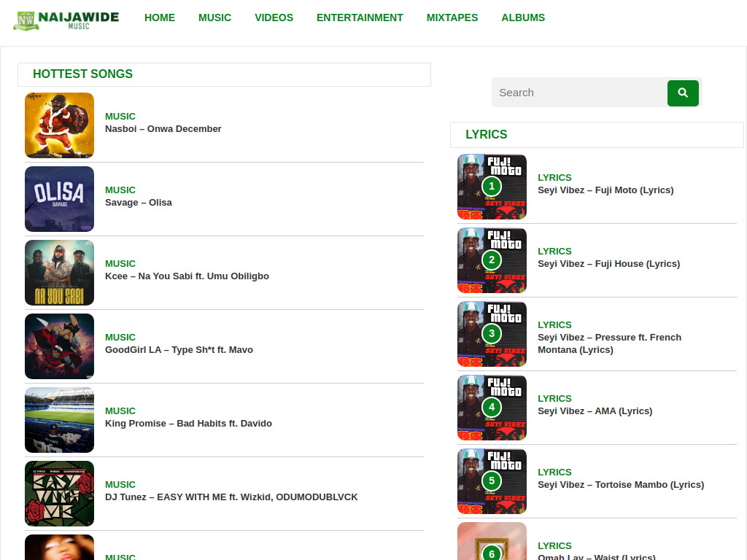This screenshot has height=560, width=747.
Task: Select the GoodGirl LA Type Sh*t artwork
Action: 59,346
